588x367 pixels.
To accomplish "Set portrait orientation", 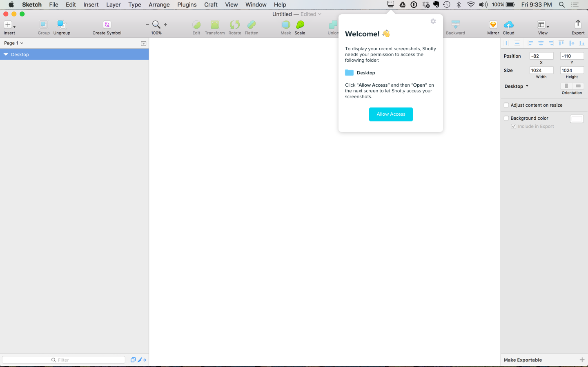I will coord(566,86).
